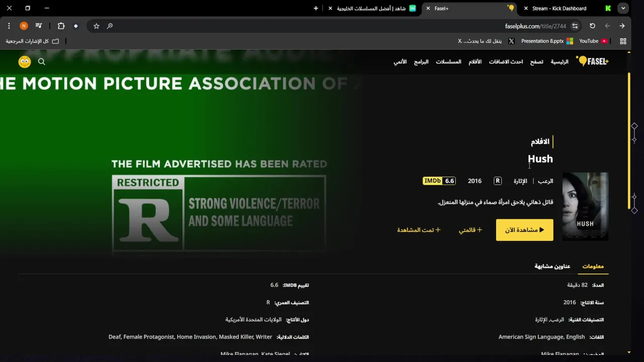
Task: Open احدث الاضافات in site navigation
Action: 506,62
